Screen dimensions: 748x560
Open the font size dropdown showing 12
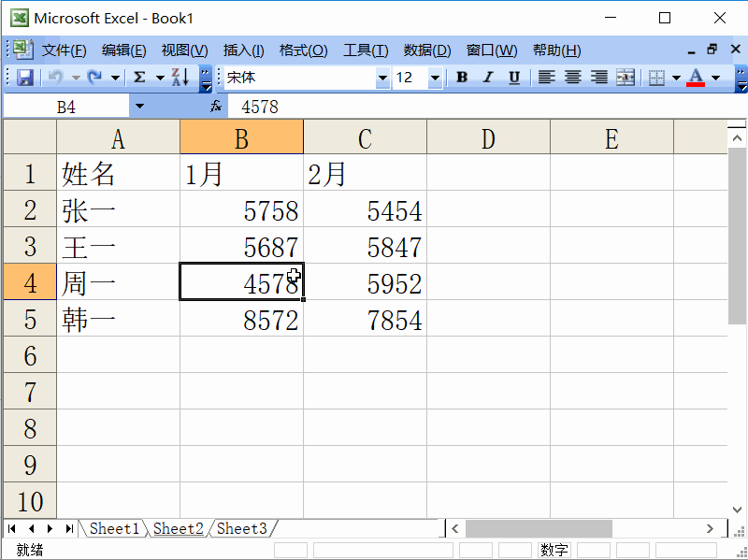pos(435,78)
